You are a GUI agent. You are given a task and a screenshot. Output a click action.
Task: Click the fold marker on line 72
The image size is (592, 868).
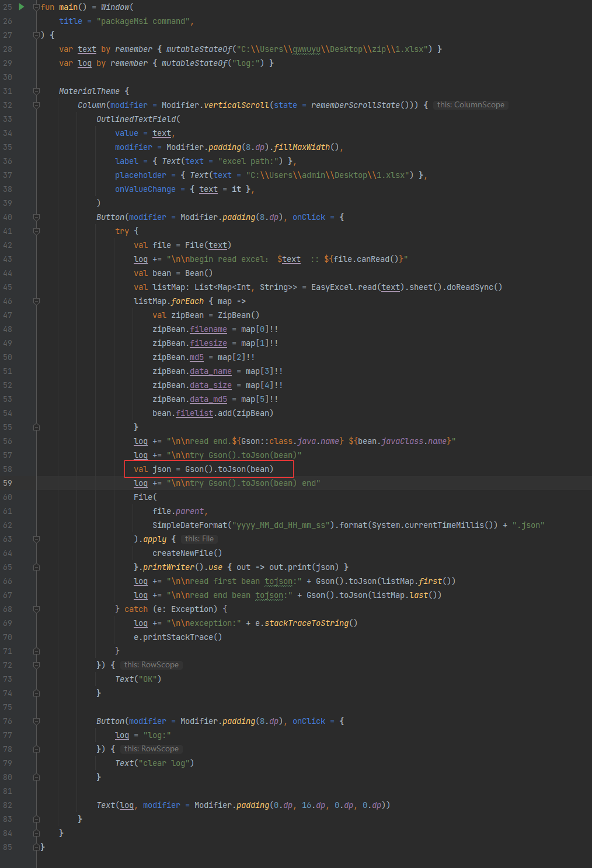36,665
